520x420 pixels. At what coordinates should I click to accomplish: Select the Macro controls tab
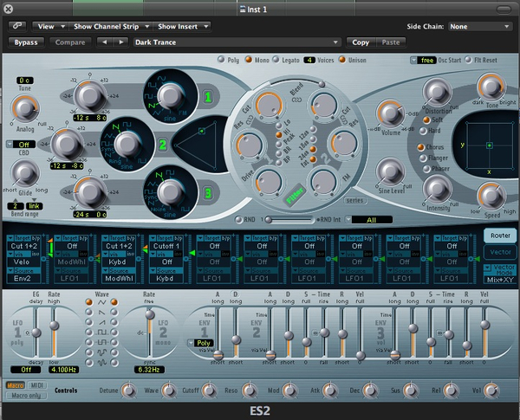[16, 385]
